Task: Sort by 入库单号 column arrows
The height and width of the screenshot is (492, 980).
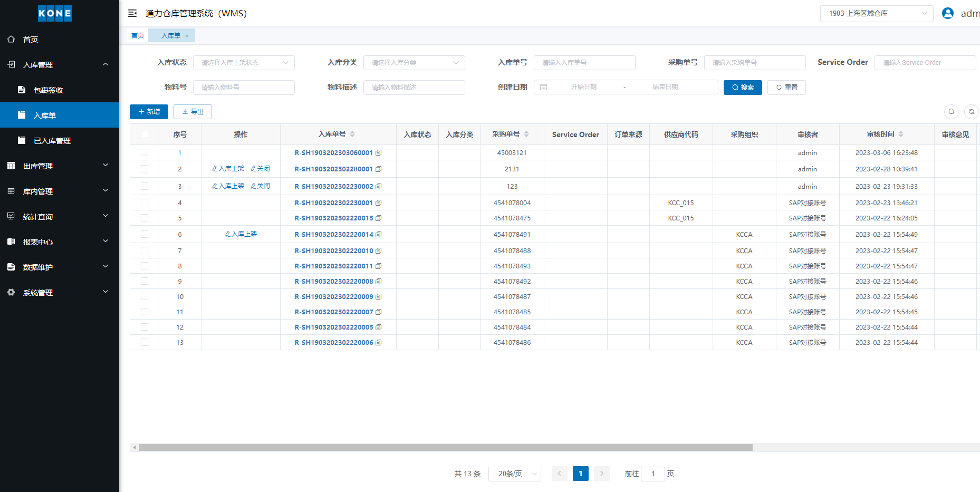Action: coord(352,134)
